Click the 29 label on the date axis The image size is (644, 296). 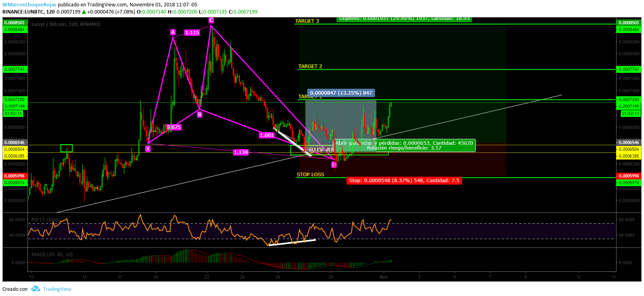(331, 277)
